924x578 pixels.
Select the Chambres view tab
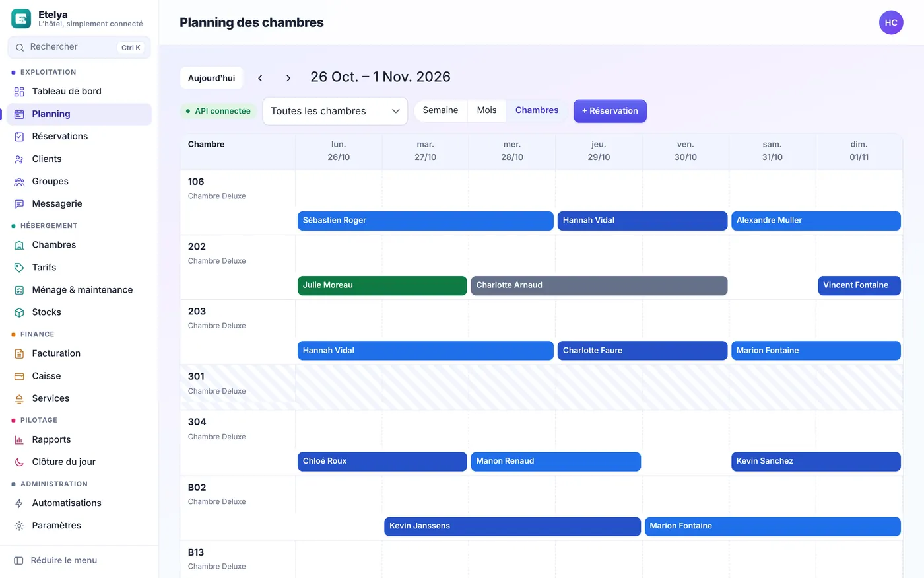point(537,110)
